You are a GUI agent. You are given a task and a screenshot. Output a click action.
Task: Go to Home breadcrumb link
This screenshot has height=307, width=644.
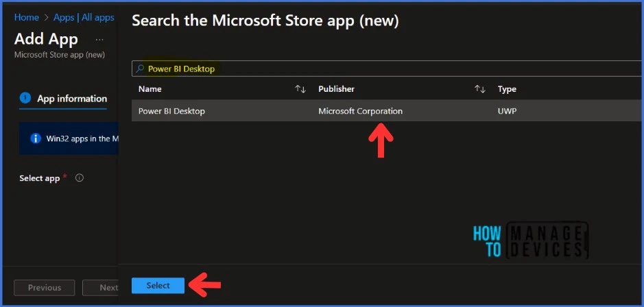pos(27,17)
